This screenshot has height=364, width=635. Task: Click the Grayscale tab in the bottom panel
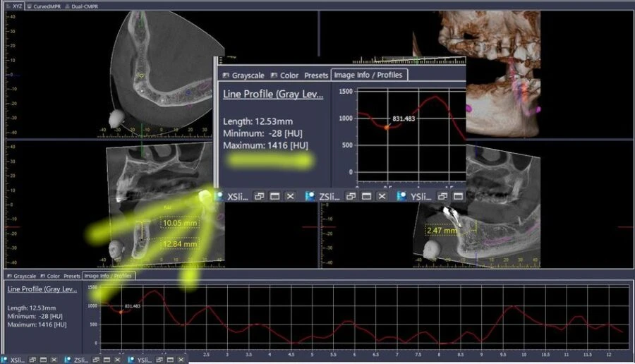tap(21, 276)
